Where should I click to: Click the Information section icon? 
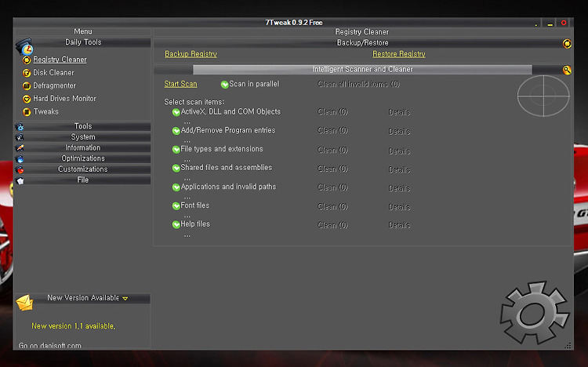20,148
